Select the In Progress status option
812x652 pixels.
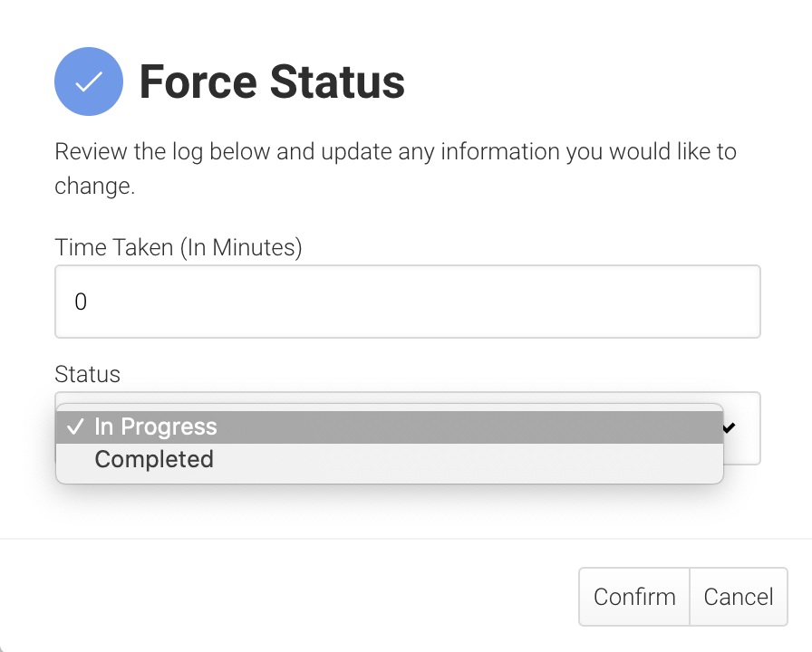pyautogui.click(x=156, y=427)
